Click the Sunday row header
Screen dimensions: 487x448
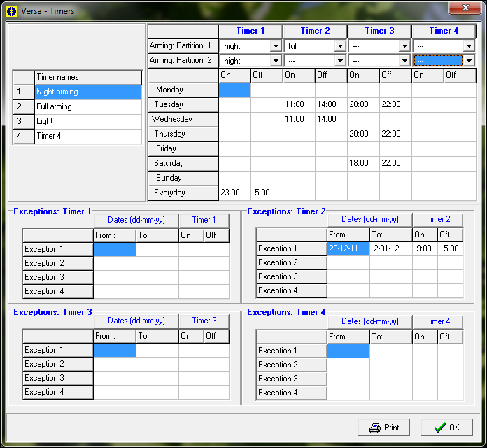(x=183, y=178)
